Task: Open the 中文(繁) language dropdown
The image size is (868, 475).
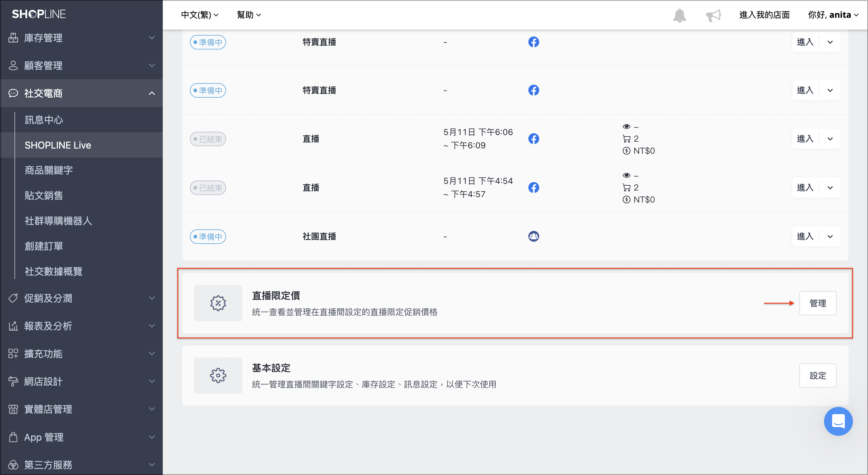Action: pyautogui.click(x=200, y=15)
